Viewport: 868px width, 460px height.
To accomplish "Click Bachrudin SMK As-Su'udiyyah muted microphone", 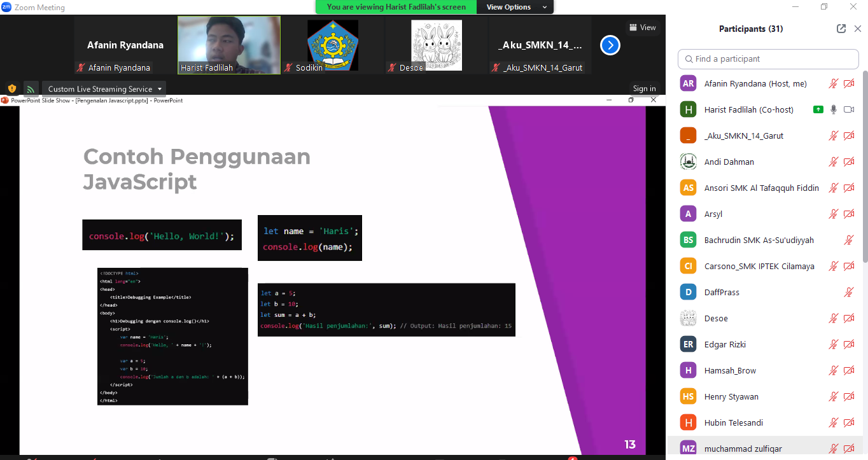I will (848, 240).
